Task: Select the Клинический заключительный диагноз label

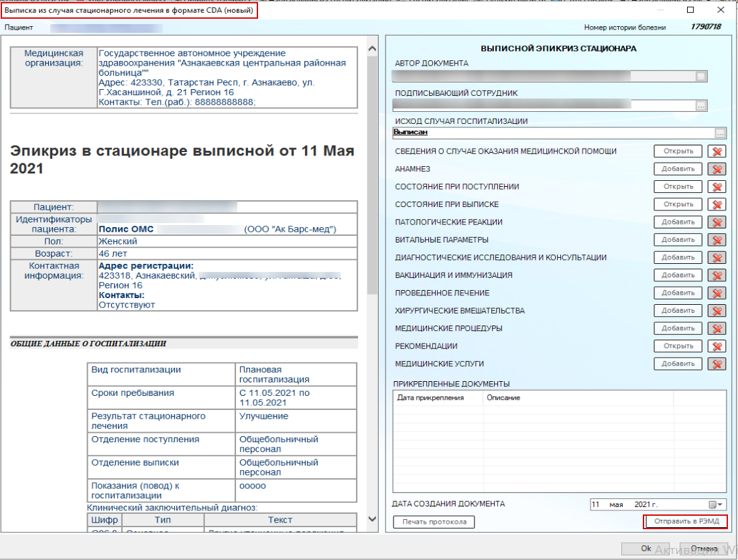Action: tap(172, 508)
